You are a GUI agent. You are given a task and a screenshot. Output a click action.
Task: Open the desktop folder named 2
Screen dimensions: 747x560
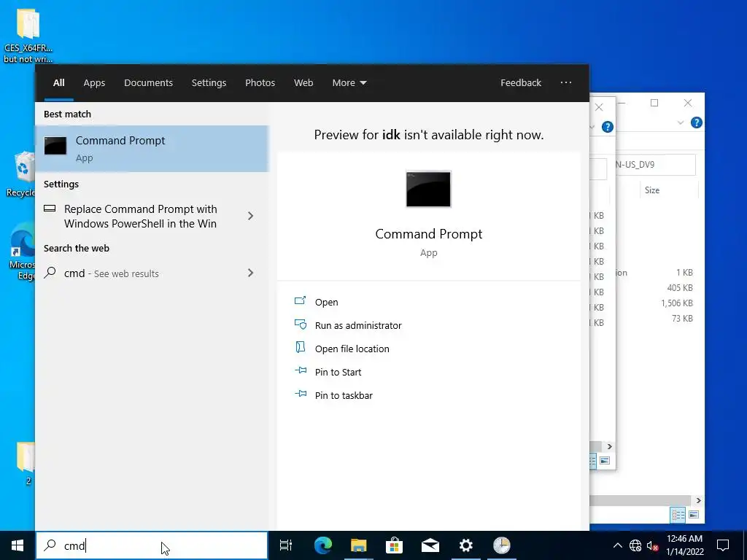[27, 464]
